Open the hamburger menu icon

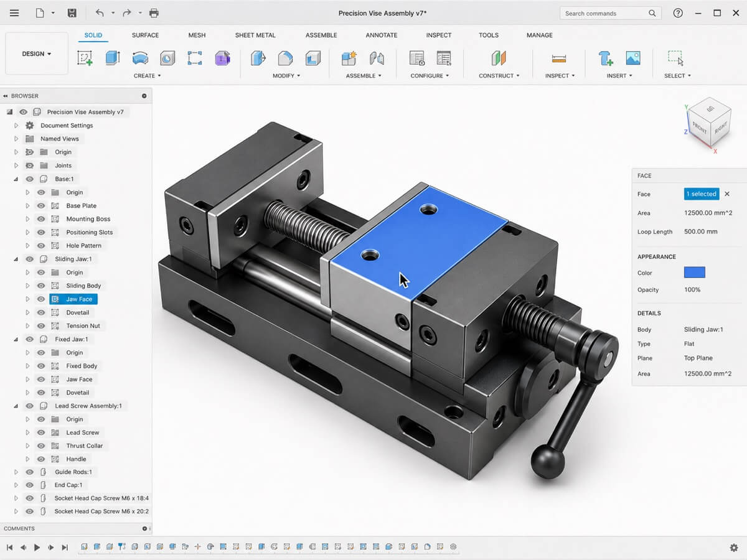click(x=14, y=13)
